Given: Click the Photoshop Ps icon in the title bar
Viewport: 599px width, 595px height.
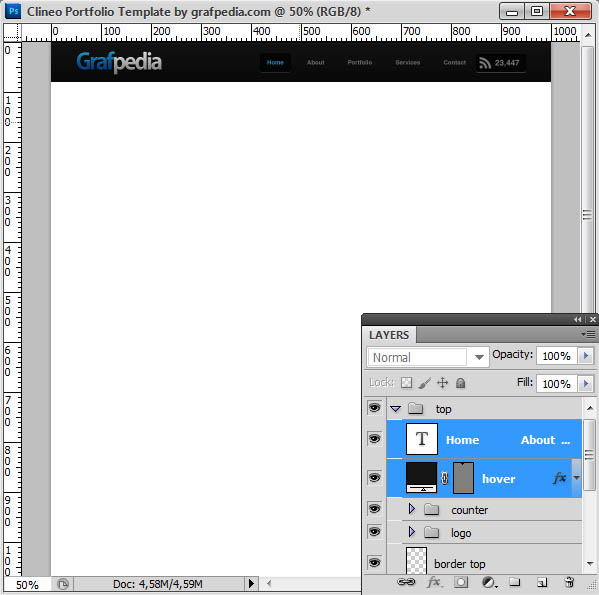Looking at the screenshot, I should pos(13,11).
